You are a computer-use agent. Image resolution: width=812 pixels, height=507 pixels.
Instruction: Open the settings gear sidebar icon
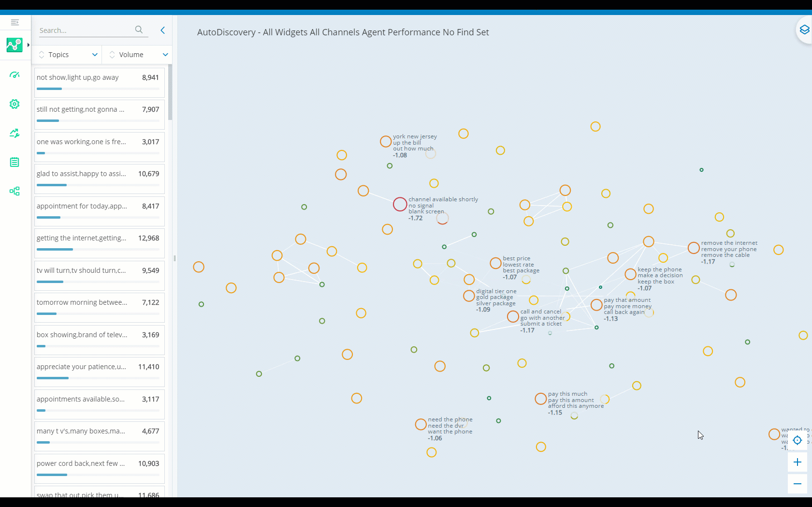14,104
